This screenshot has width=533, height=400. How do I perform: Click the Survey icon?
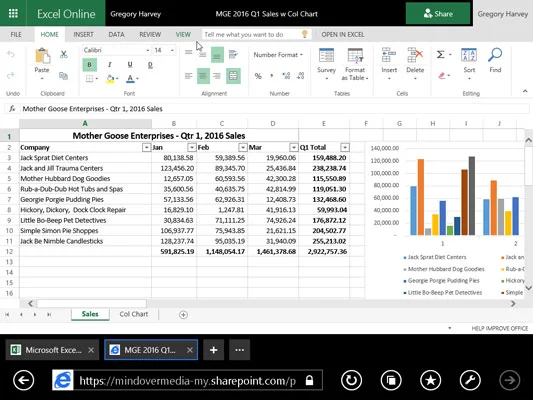(326, 55)
